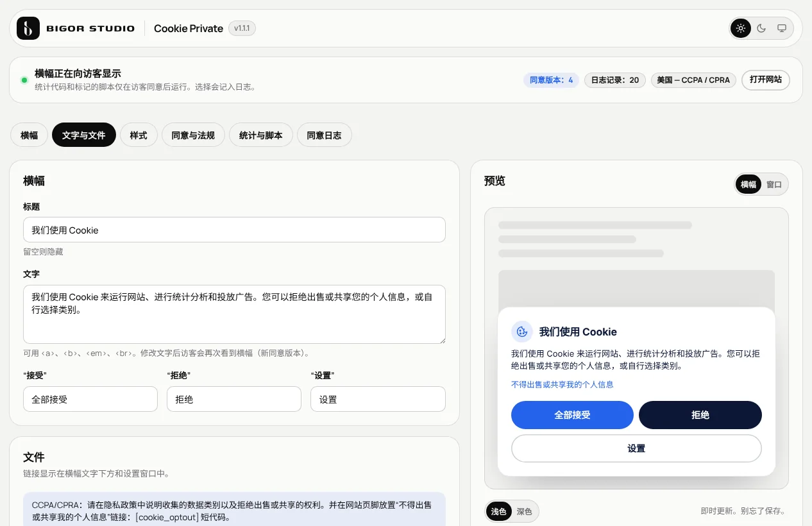Click 不得出售或共享我的个人信息 link

pos(562,384)
